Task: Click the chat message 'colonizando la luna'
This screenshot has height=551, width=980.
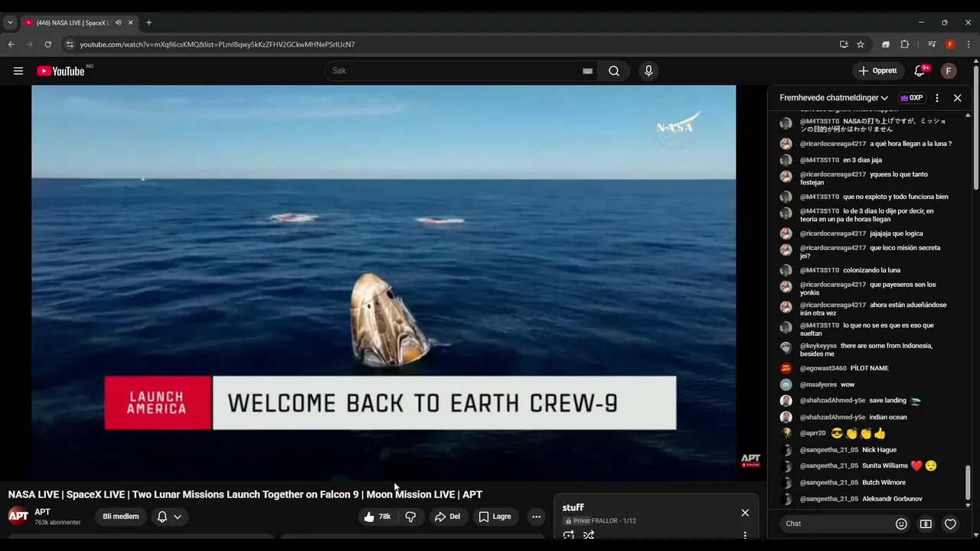Action: (871, 270)
